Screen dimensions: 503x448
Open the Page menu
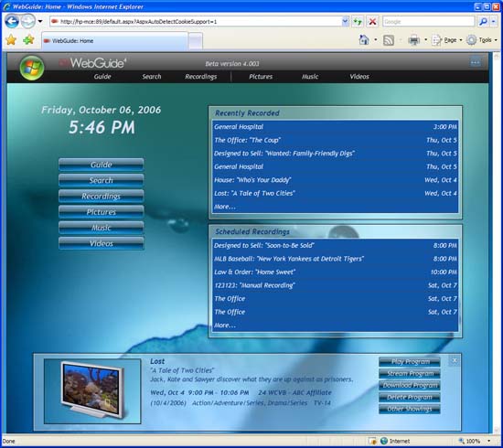coord(447,40)
